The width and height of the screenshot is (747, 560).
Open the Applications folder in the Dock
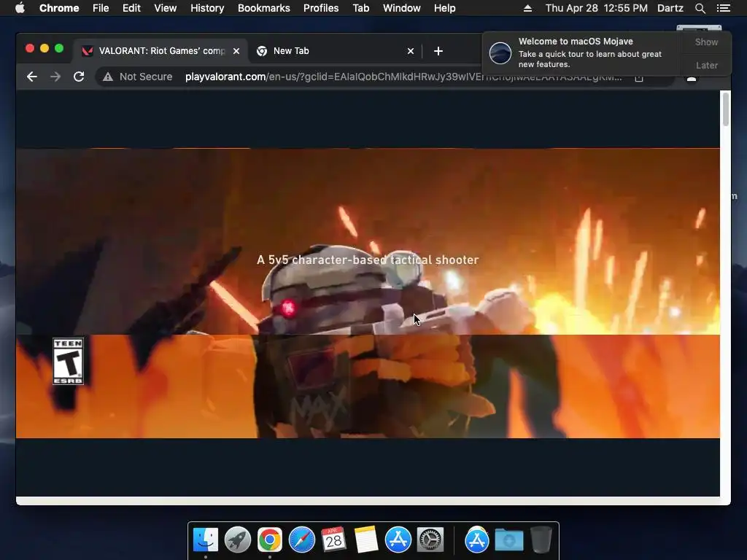[x=477, y=540]
